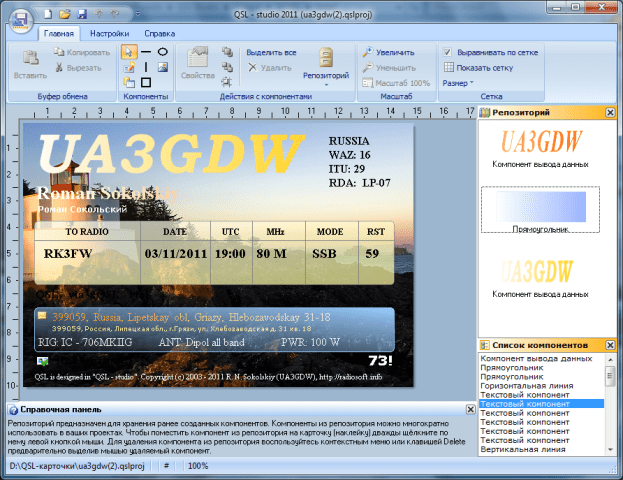Save project with the floppy disk icon
The image size is (623, 480).
pos(82,14)
